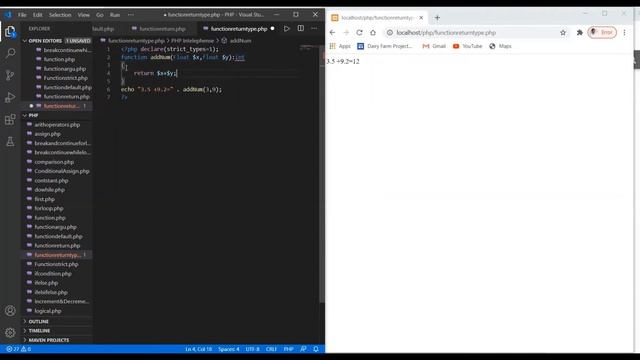Change indentation via Spaces: 4
Screen dimensions: 640x360
[x=229, y=349]
